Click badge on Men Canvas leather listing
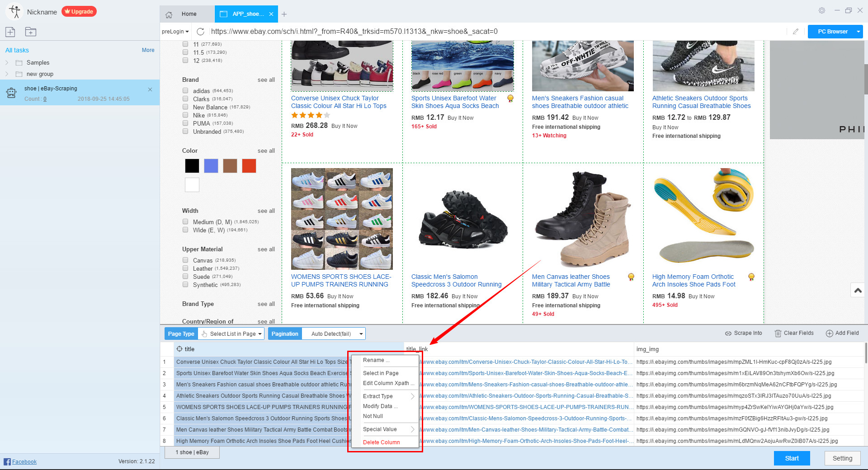868x470 pixels. click(x=631, y=277)
